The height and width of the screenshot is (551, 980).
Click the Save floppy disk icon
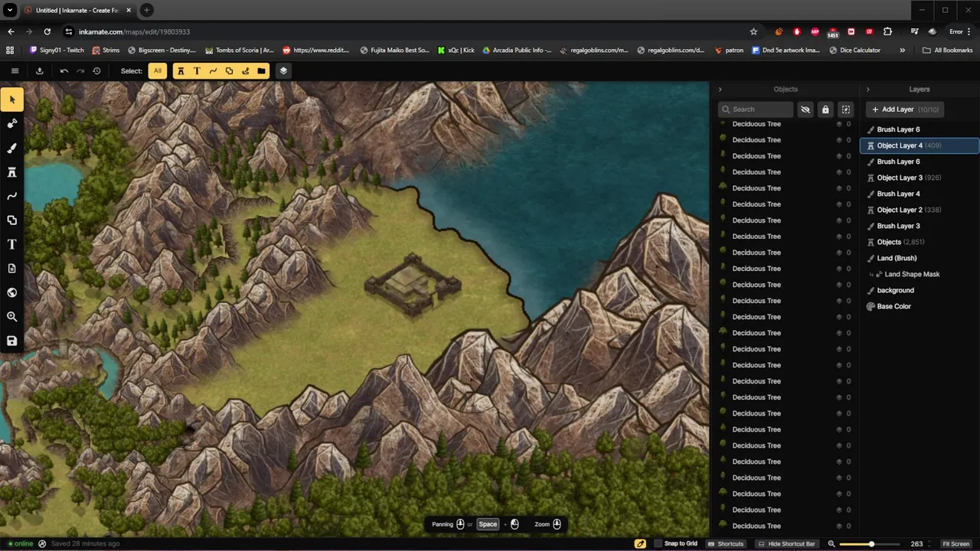coord(11,341)
